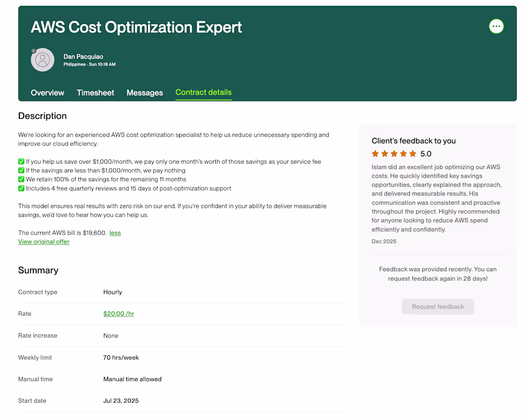Open the more options ellipsis menu
The image size is (531, 420).
(x=496, y=27)
